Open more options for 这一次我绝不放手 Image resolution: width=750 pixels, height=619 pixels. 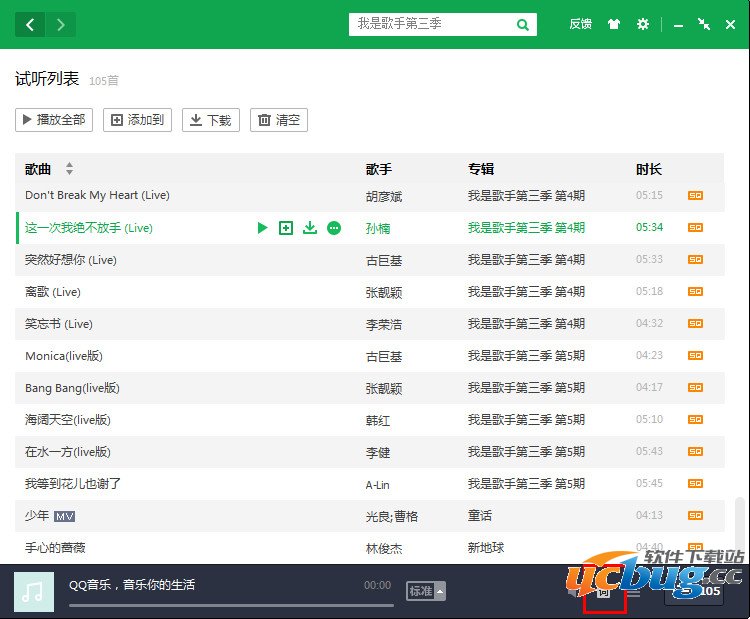coord(334,228)
